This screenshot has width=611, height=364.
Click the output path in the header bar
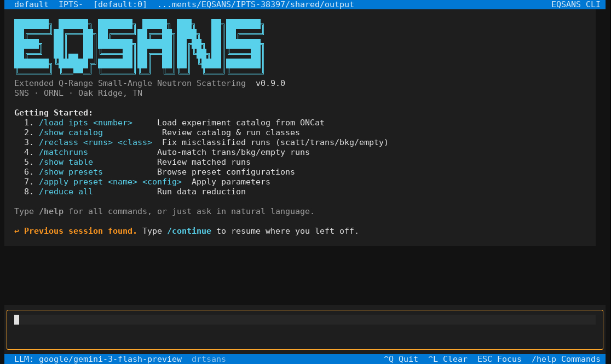pyautogui.click(x=256, y=4)
